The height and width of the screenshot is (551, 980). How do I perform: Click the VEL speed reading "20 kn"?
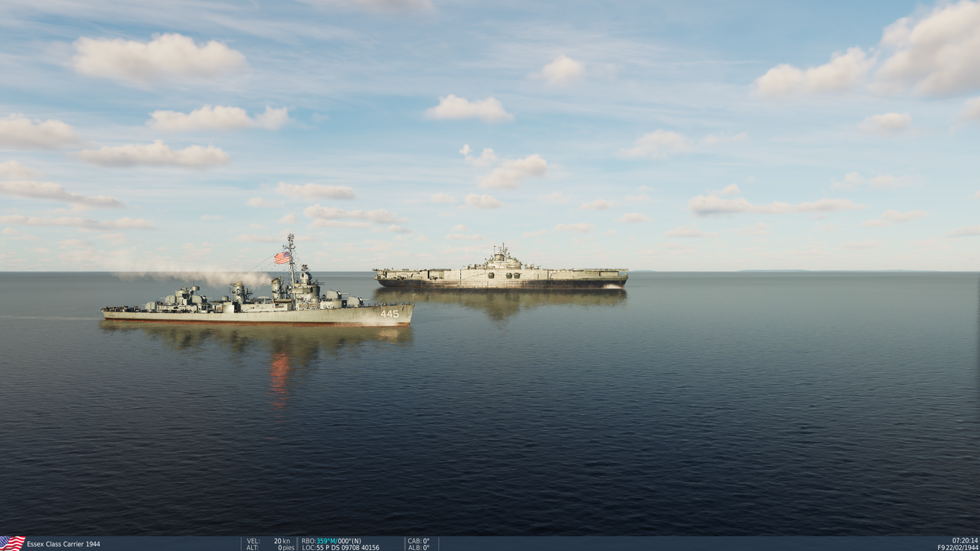pyautogui.click(x=282, y=541)
